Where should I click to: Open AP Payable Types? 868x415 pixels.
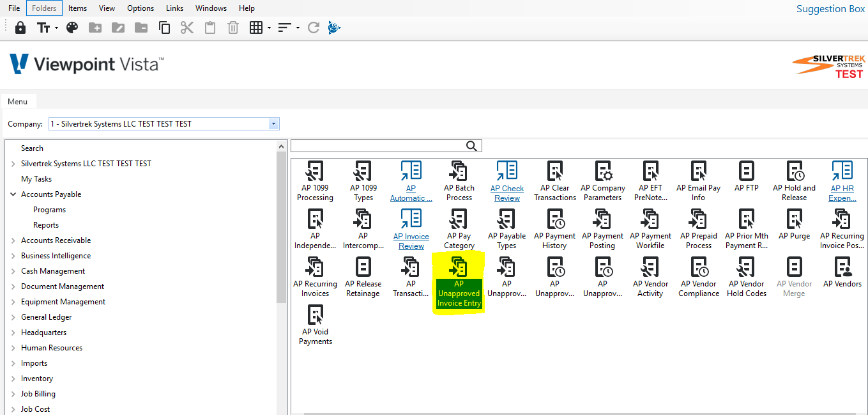pos(506,229)
